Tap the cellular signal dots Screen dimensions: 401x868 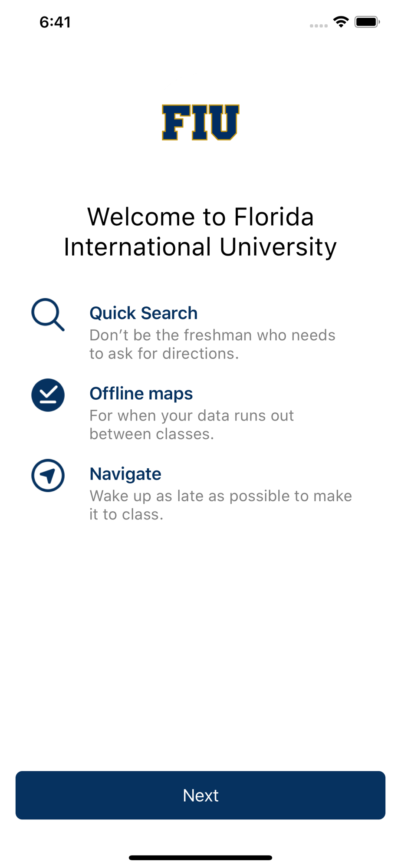[319, 26]
